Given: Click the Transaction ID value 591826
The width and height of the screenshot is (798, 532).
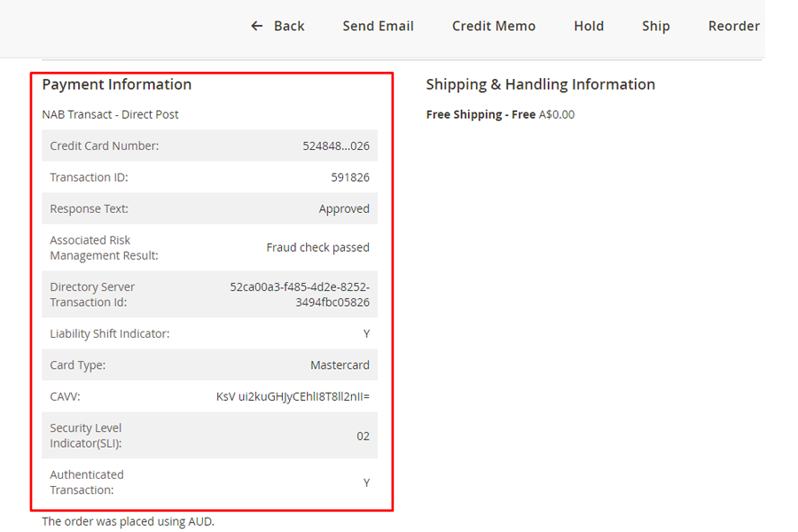Looking at the screenshot, I should [349, 177].
